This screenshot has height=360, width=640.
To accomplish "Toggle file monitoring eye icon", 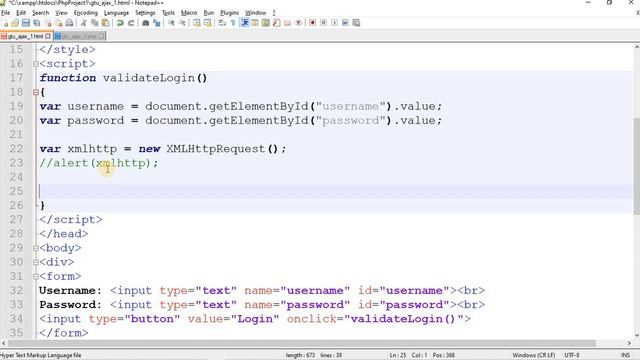I will coord(298,23).
